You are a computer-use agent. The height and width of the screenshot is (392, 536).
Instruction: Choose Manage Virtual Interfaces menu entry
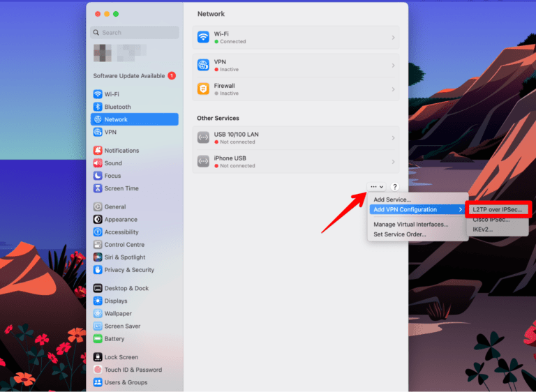coord(410,225)
